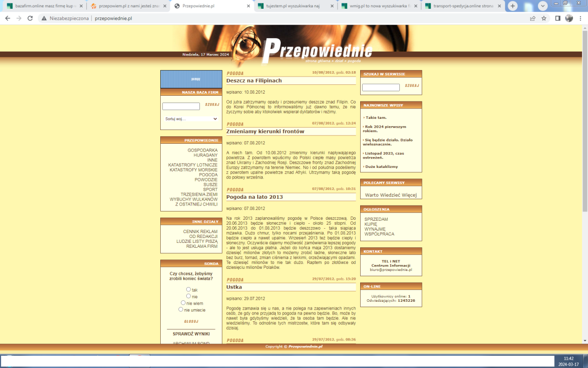Open the browser side panel icon

(558, 18)
